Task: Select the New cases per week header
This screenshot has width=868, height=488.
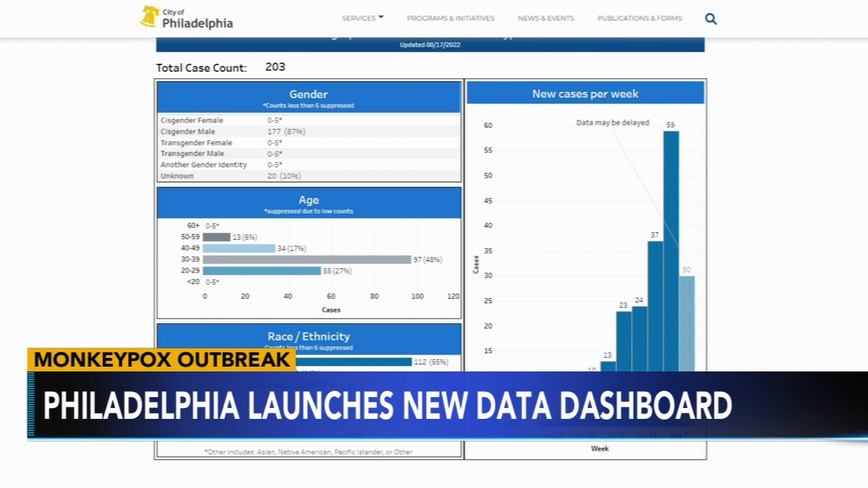Action: (x=585, y=94)
